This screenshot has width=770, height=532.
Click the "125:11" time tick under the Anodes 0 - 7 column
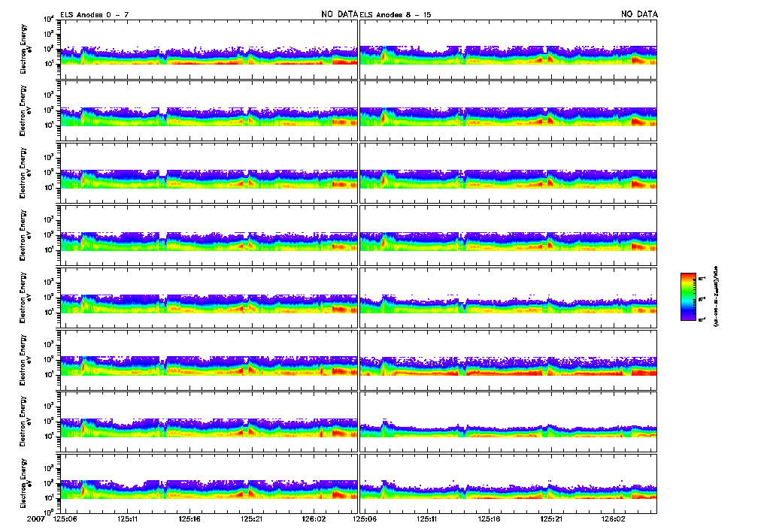(x=127, y=518)
